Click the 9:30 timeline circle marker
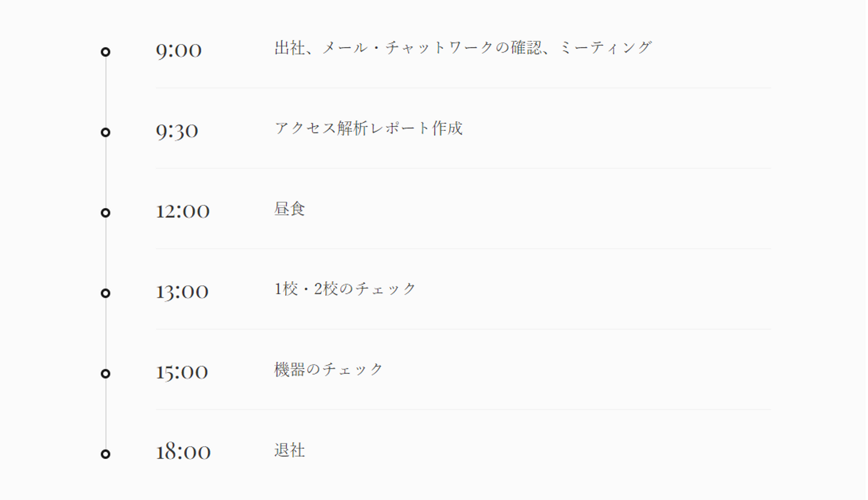This screenshot has height=500, width=868. coord(105,132)
